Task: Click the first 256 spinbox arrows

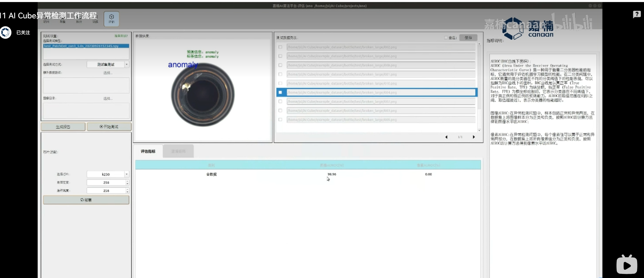Action: [127, 182]
